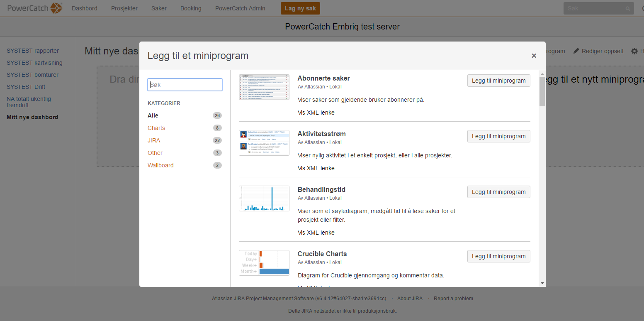This screenshot has width=644, height=321.
Task: Open the Aktivitetsstrøm preview thumbnail
Action: (x=264, y=142)
